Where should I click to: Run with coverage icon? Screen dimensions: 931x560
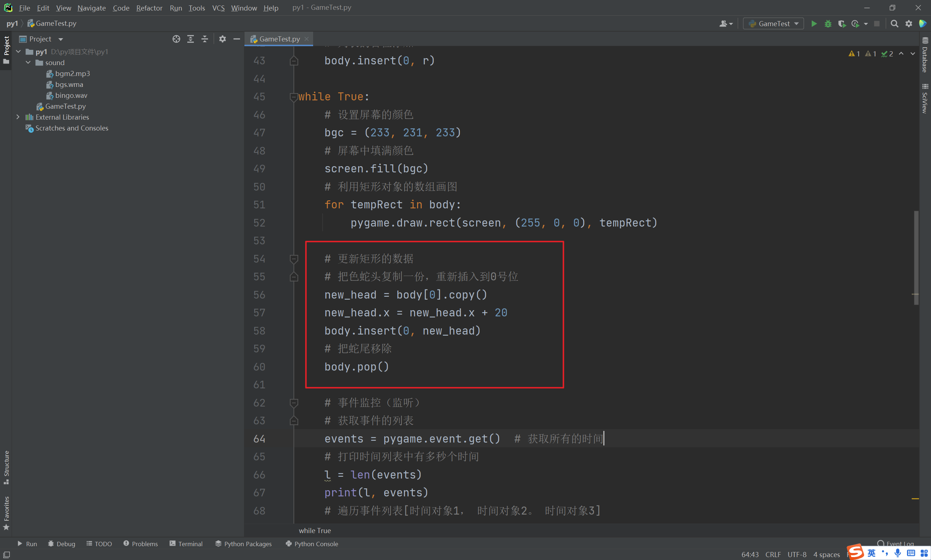point(841,24)
